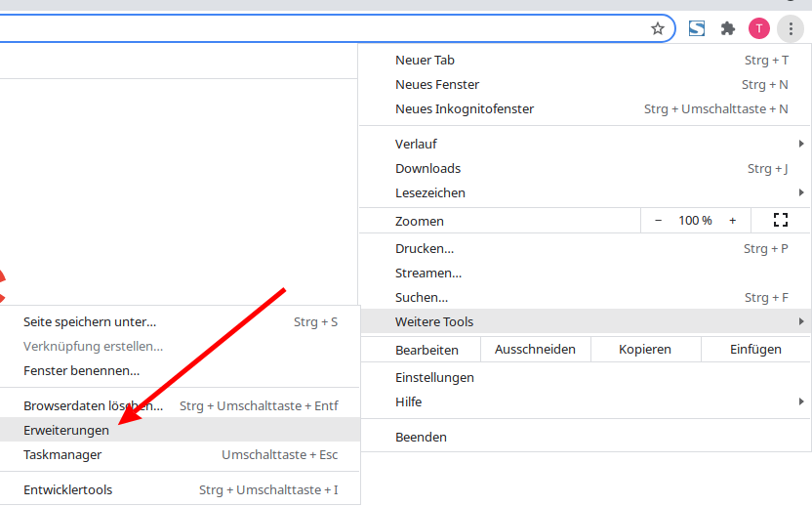Decrease zoom with the minus button
This screenshot has height=506, width=812.
(658, 221)
